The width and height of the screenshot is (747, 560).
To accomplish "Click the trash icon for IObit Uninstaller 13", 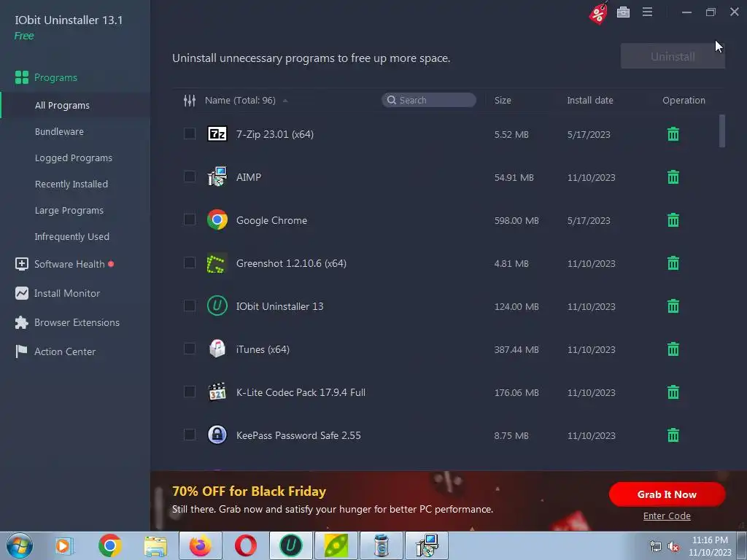I will click(x=673, y=306).
